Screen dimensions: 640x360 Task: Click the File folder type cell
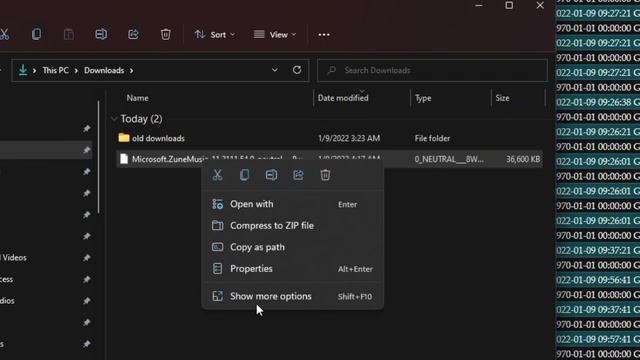(x=432, y=138)
